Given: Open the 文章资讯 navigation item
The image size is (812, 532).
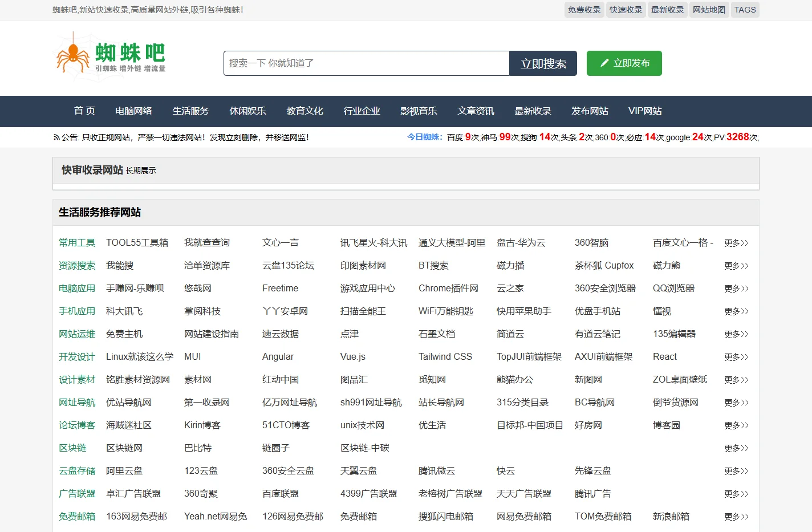Looking at the screenshot, I should point(476,111).
